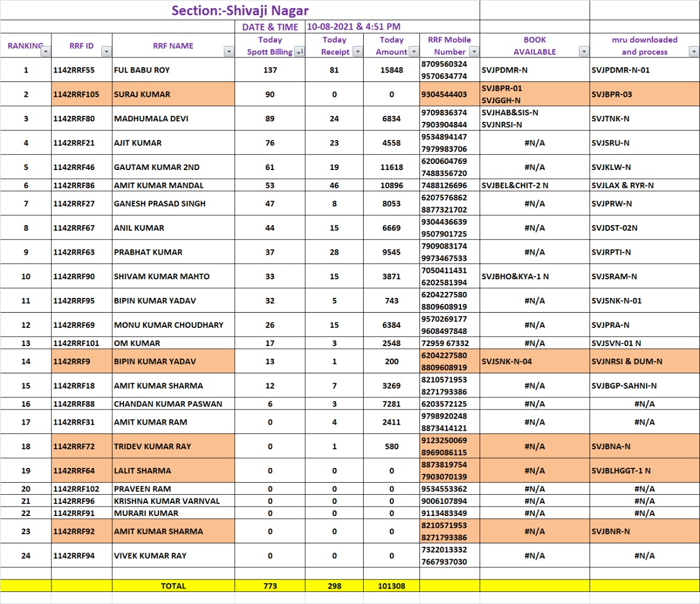Open the RRF ID column filter dropdown
The width and height of the screenshot is (700, 604).
(x=106, y=51)
